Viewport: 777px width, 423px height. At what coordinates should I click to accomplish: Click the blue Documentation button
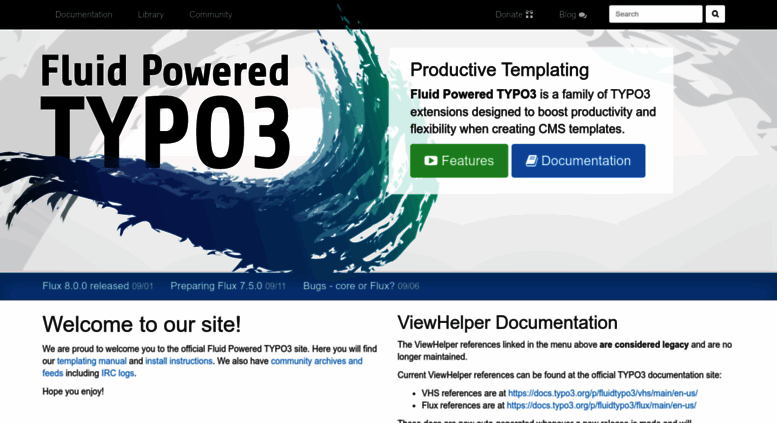pos(578,160)
